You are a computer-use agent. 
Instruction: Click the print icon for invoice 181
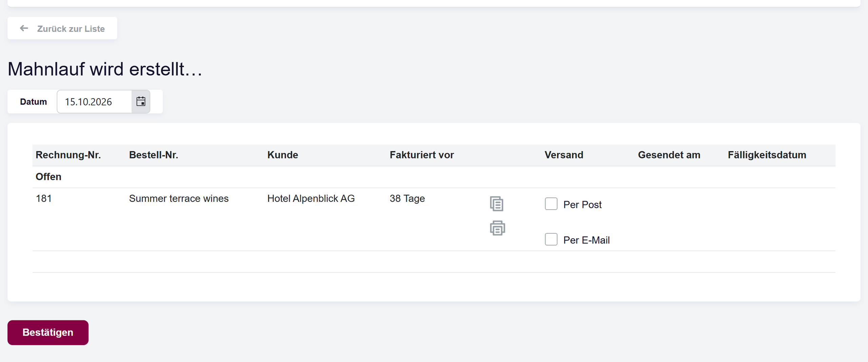497,228
